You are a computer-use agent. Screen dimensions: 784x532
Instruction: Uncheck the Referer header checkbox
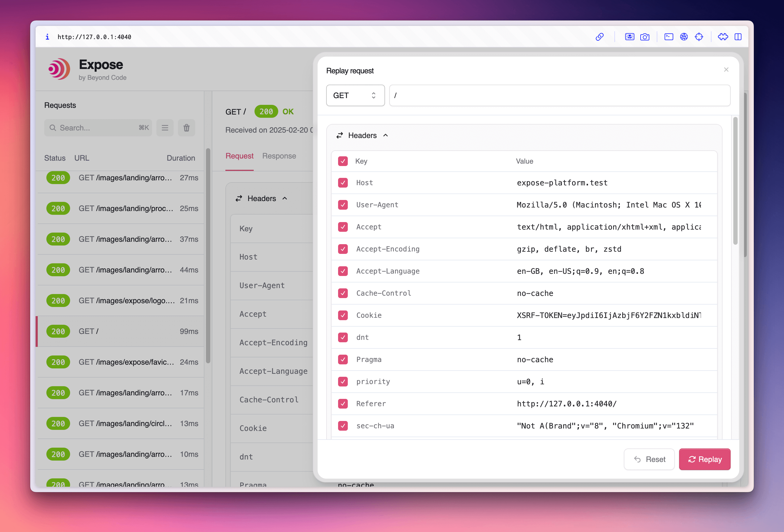343,403
